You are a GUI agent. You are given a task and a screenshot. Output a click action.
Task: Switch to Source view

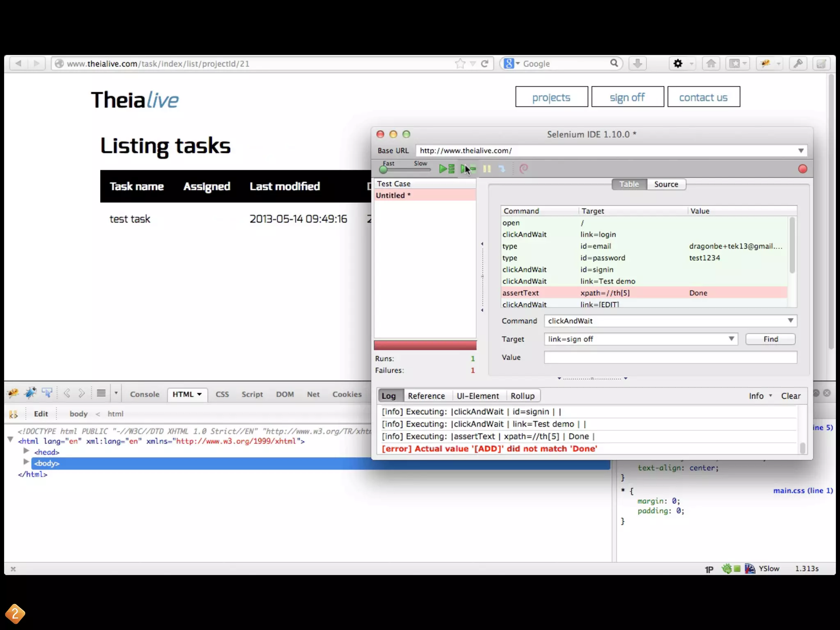[x=666, y=184]
